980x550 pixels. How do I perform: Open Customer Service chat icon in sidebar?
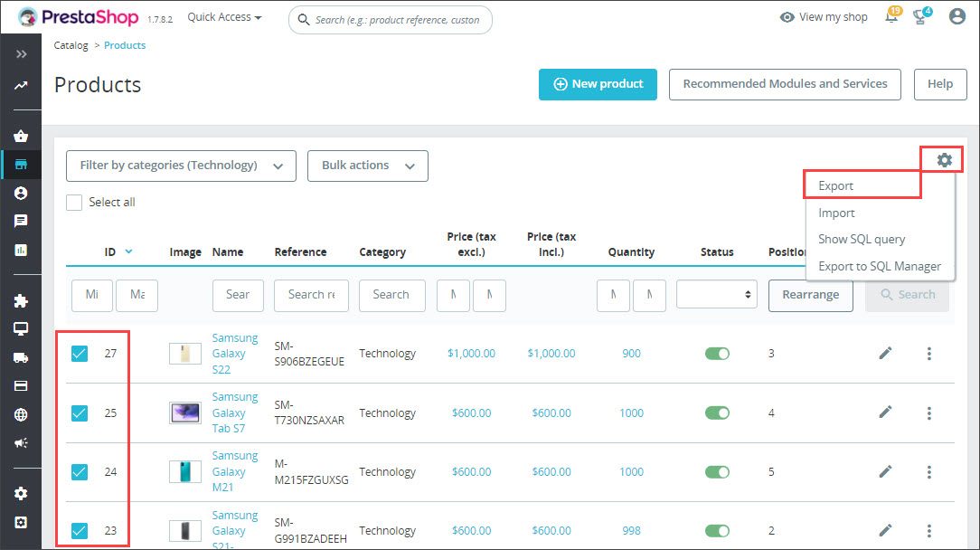pos(22,221)
